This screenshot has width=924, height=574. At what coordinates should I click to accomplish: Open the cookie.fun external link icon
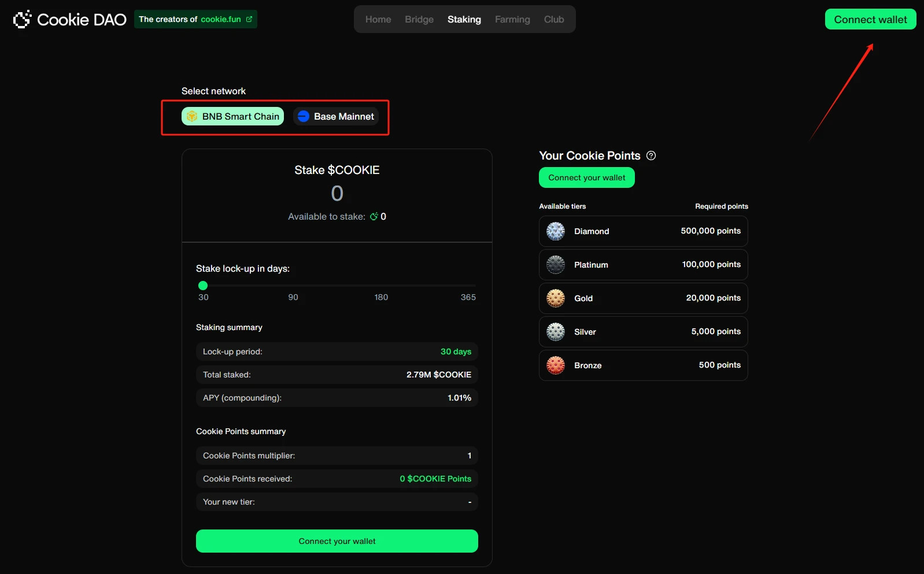249,19
